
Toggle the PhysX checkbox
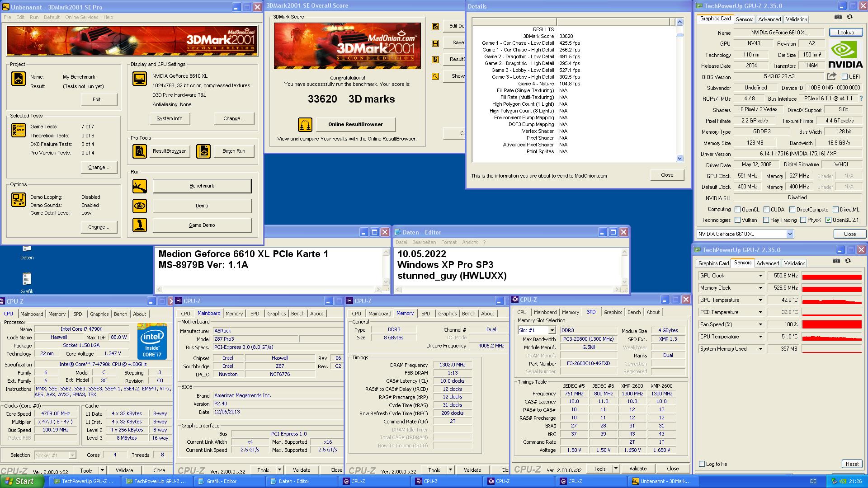(x=803, y=220)
